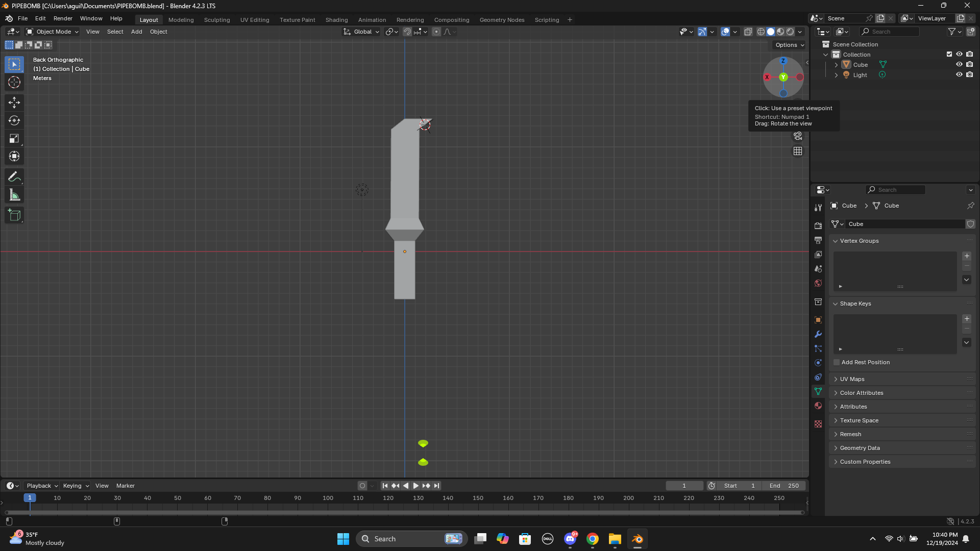Screen dimensions: 980x551
Task: Open the Modifiers properties tab
Action: click(818, 334)
